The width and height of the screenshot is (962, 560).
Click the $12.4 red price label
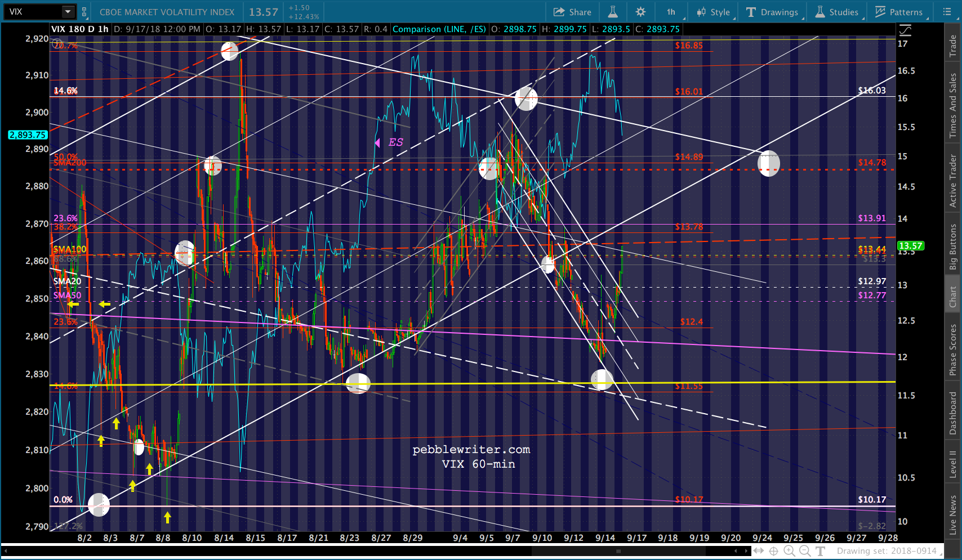[x=692, y=322]
